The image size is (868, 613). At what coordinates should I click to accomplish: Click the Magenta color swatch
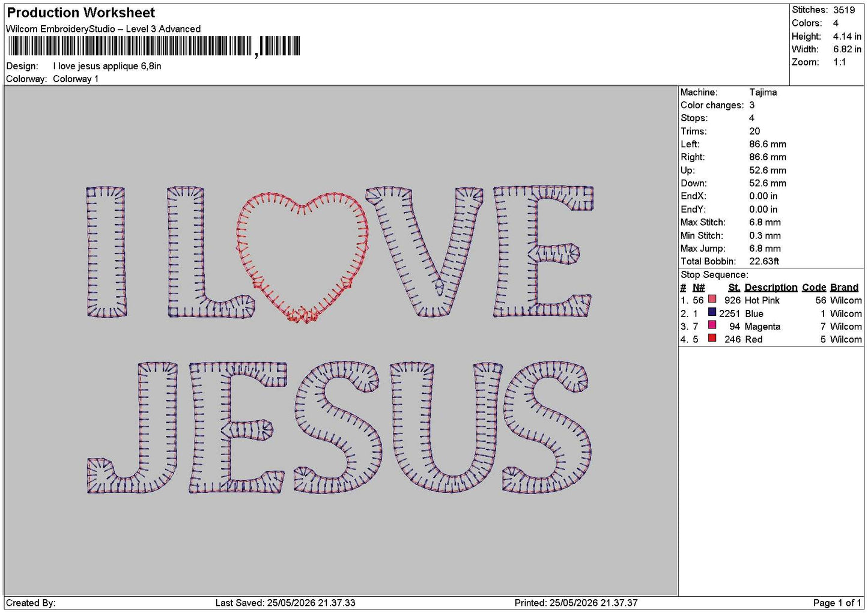[x=712, y=325]
